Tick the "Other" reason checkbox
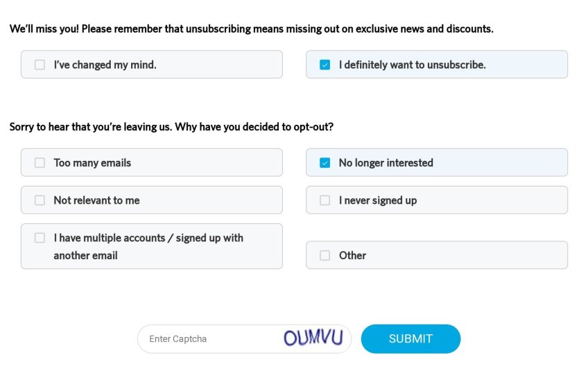588x373 pixels. (x=325, y=255)
